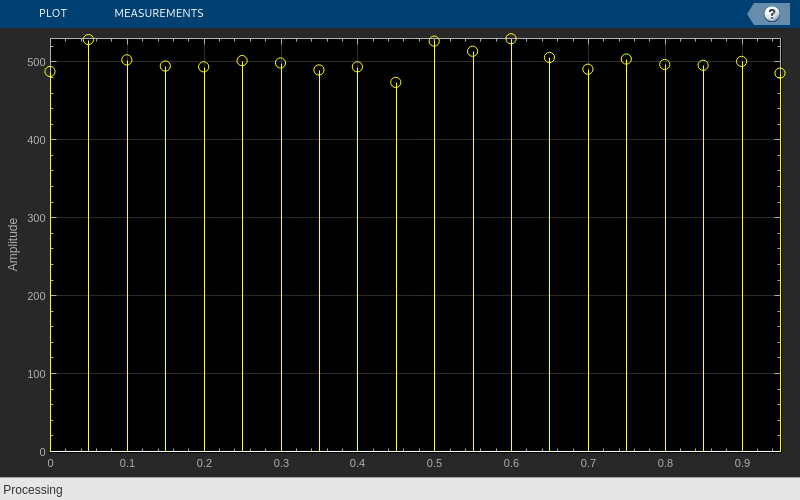Click the 500 y-axis tick label
Screen dimensions: 800x500
[36, 62]
